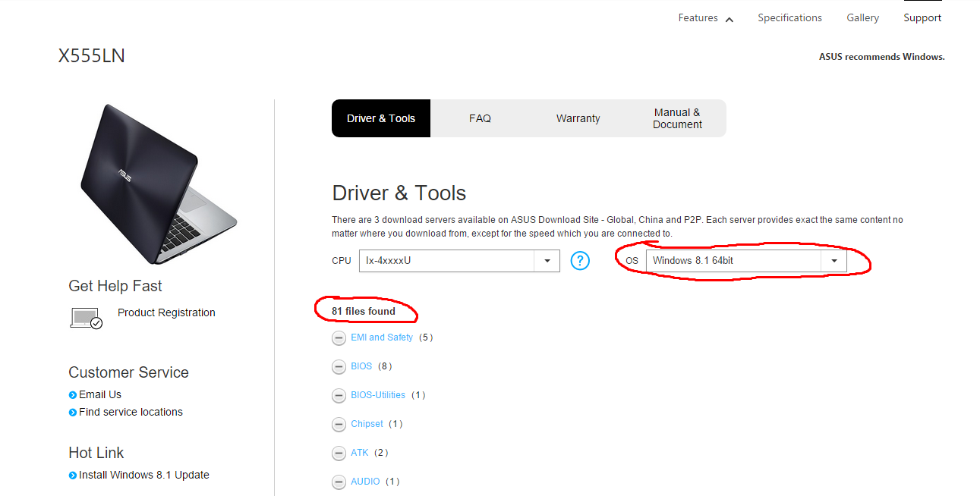Viewport: 980px width, 496px height.
Task: Click the Driver & Tools heading
Action: [399, 193]
